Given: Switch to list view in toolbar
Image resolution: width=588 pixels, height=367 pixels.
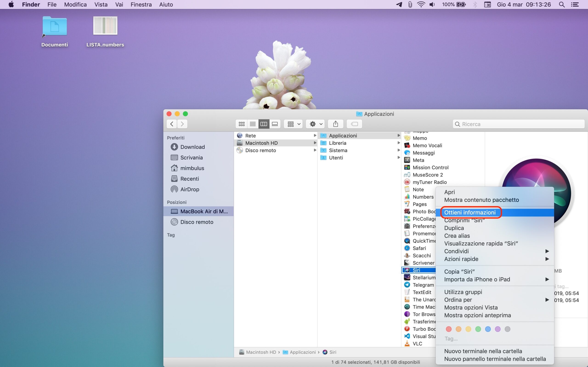Looking at the screenshot, I should point(253,124).
